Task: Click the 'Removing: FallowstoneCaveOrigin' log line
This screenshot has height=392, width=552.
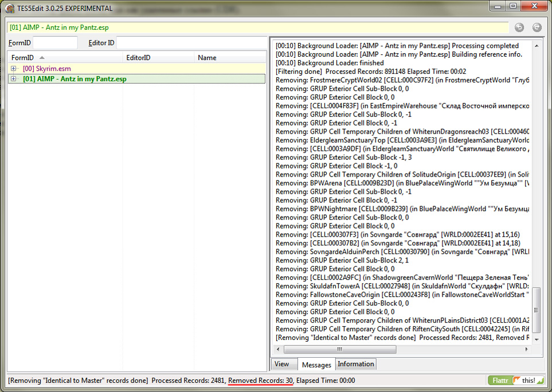Action: tap(402, 295)
